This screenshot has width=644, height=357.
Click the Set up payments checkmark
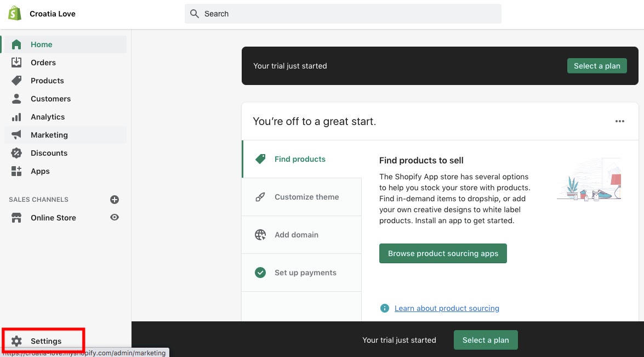260,273
